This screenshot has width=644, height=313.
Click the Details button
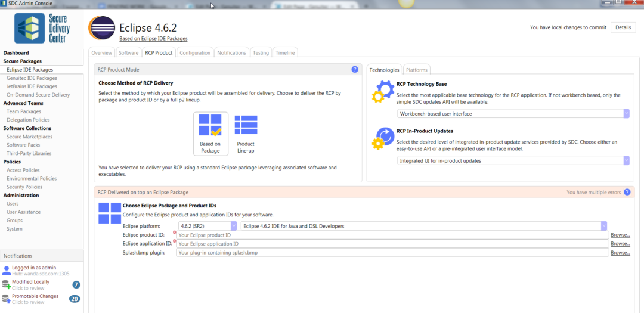coord(623,27)
